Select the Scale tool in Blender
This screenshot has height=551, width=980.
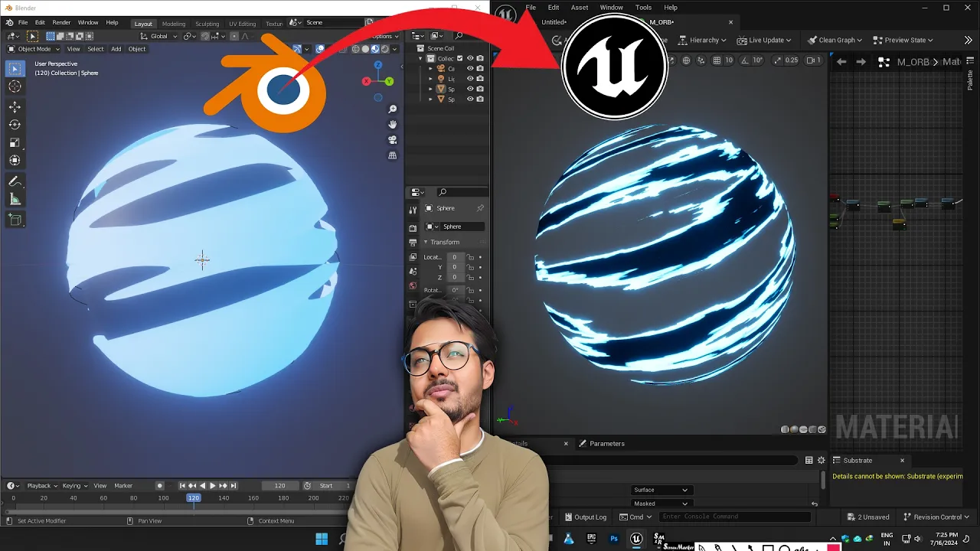15,142
